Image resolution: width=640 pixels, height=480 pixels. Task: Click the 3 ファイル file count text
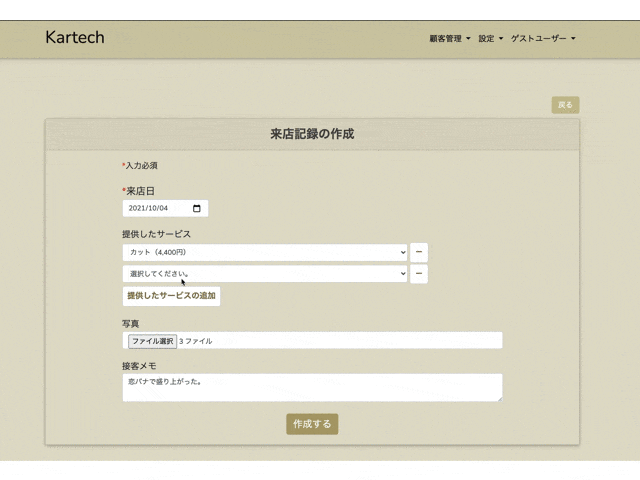[196, 341]
